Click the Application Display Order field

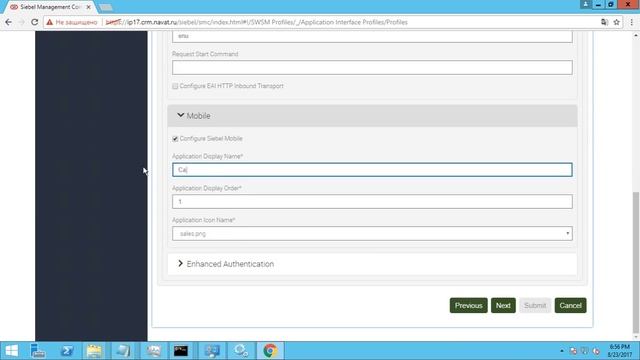tap(372, 202)
